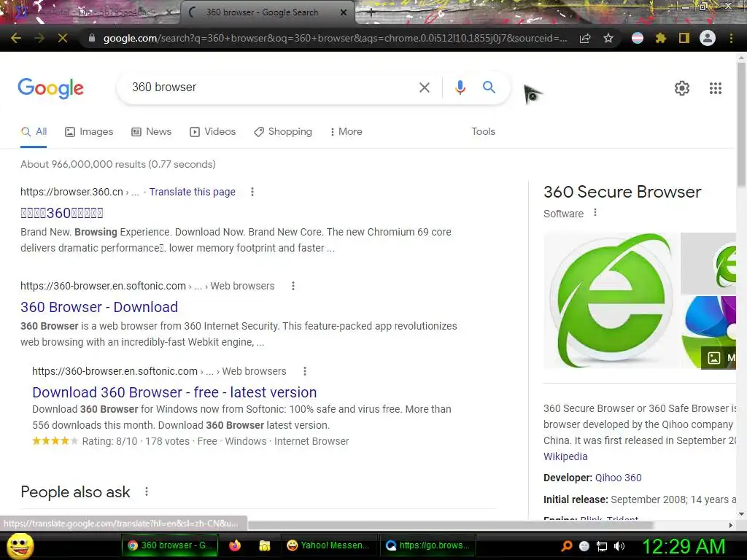Click the network tray icon
The width and height of the screenshot is (747, 560).
point(602,546)
